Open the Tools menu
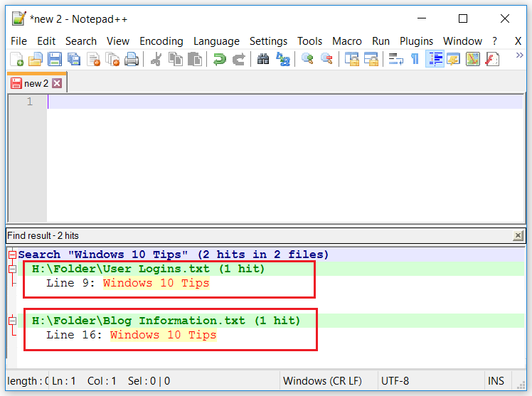532x396 pixels. 309,41
